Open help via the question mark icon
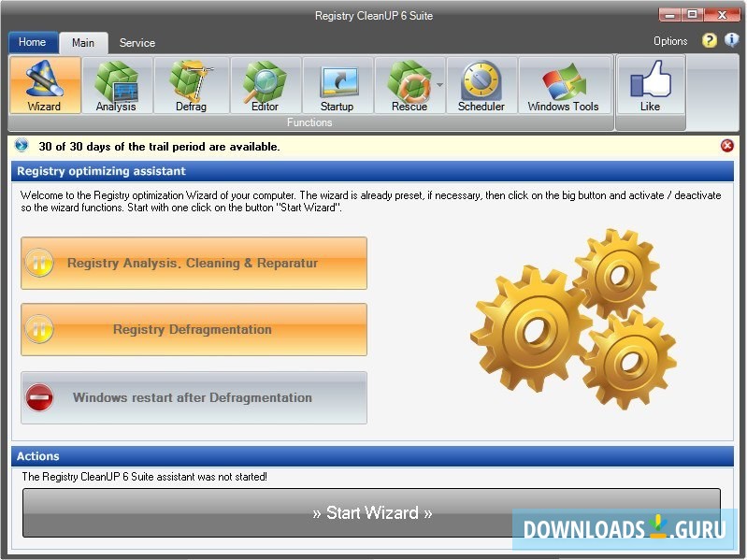 [709, 40]
